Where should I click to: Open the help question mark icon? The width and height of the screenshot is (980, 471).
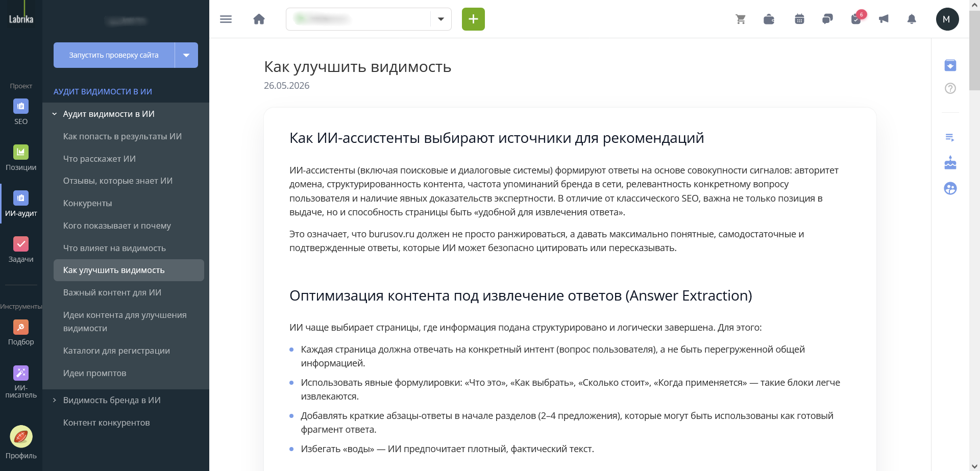950,88
